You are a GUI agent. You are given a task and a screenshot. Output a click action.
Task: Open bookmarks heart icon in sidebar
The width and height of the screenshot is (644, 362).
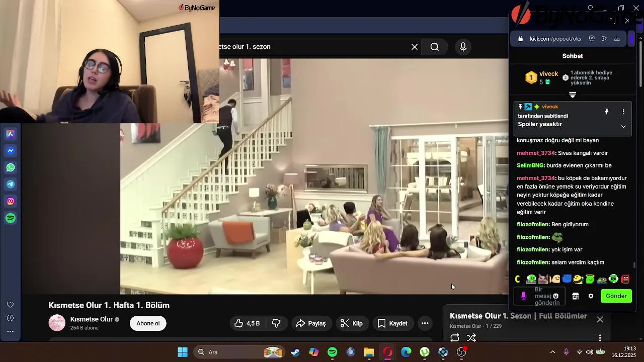point(10,305)
